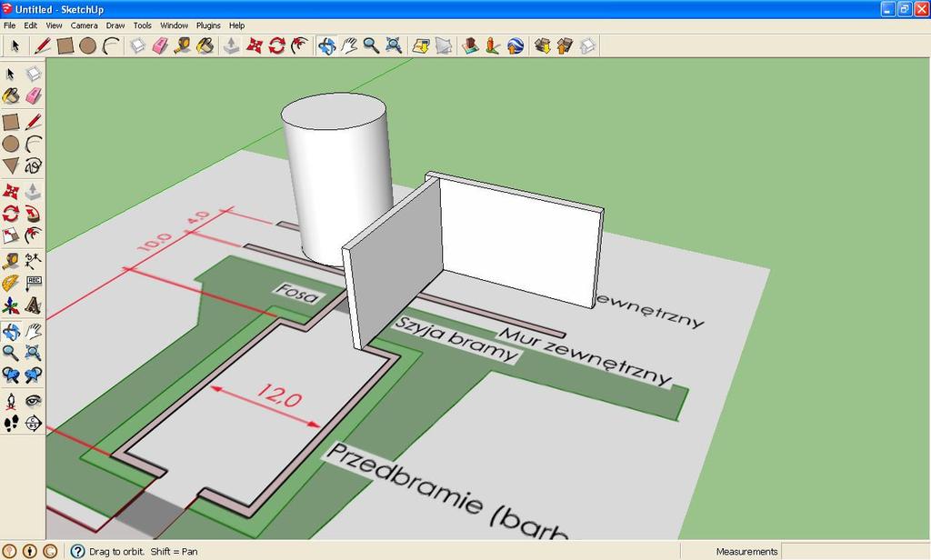Select the Position Camera tool

pyautogui.click(x=11, y=401)
